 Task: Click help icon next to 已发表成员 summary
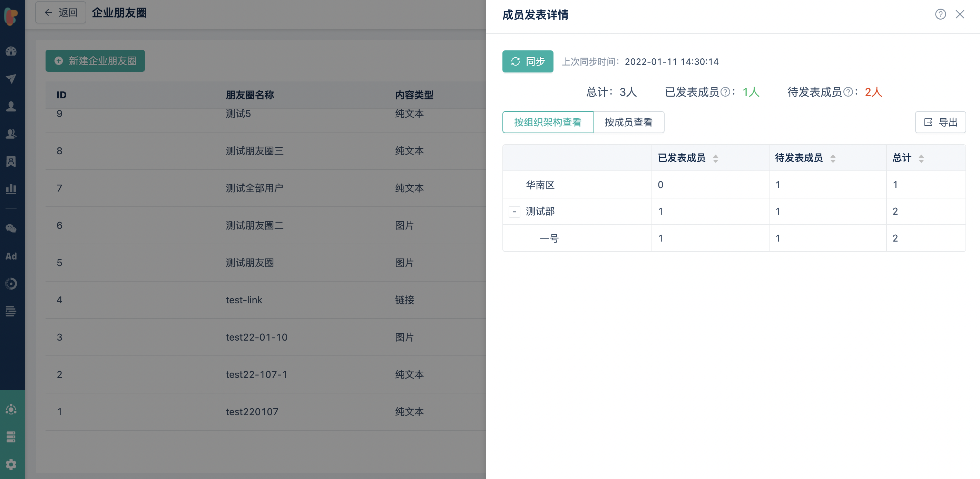click(725, 92)
